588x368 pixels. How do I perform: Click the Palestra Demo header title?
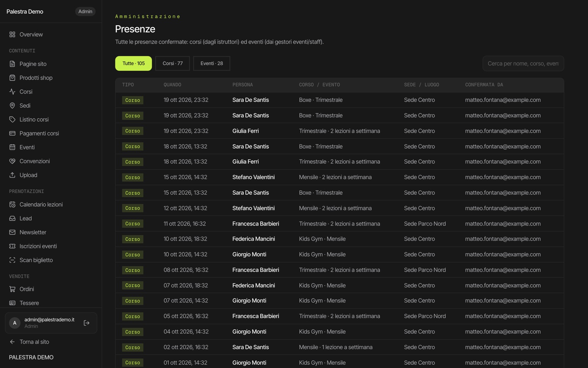point(25,11)
